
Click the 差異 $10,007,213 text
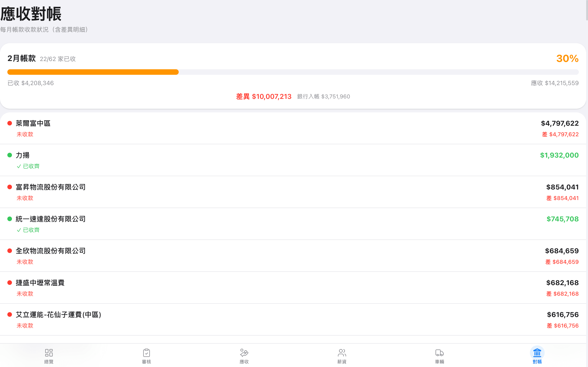[x=264, y=97]
